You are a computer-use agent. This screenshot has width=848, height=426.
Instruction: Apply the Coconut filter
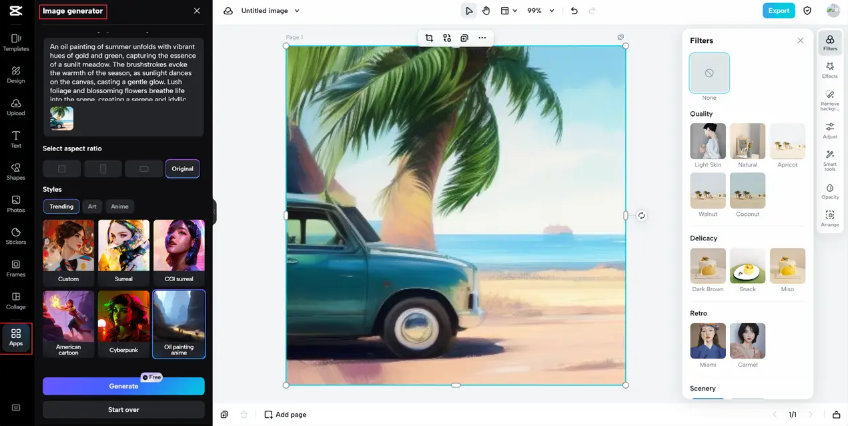click(747, 190)
